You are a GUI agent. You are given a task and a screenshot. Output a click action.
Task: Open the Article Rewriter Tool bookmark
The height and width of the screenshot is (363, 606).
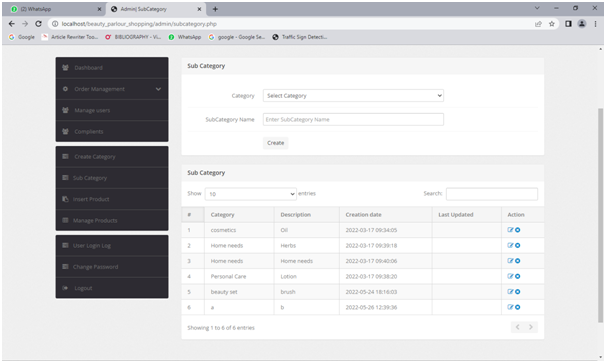click(x=70, y=37)
